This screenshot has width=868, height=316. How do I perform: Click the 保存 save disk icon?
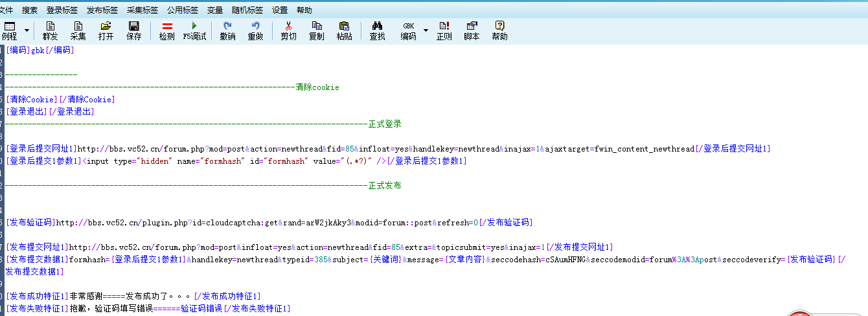[134, 30]
